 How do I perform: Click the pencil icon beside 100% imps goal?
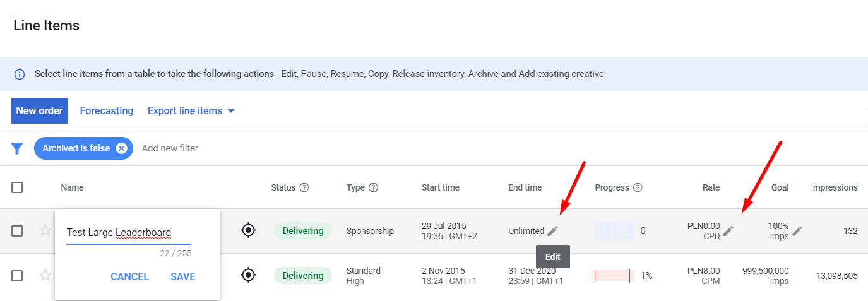click(x=798, y=231)
